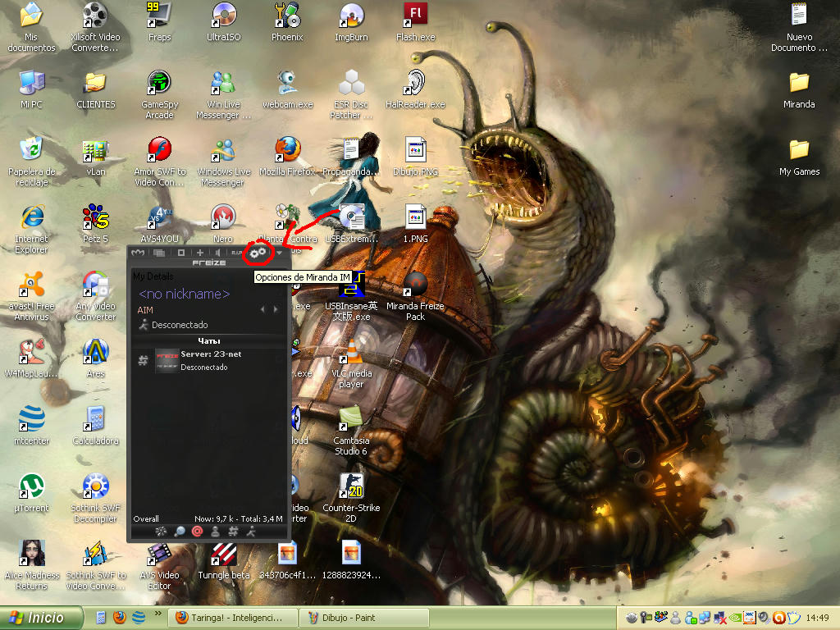Open Petz 5 desktop shortcut
This screenshot has width=840, height=630.
(95, 224)
